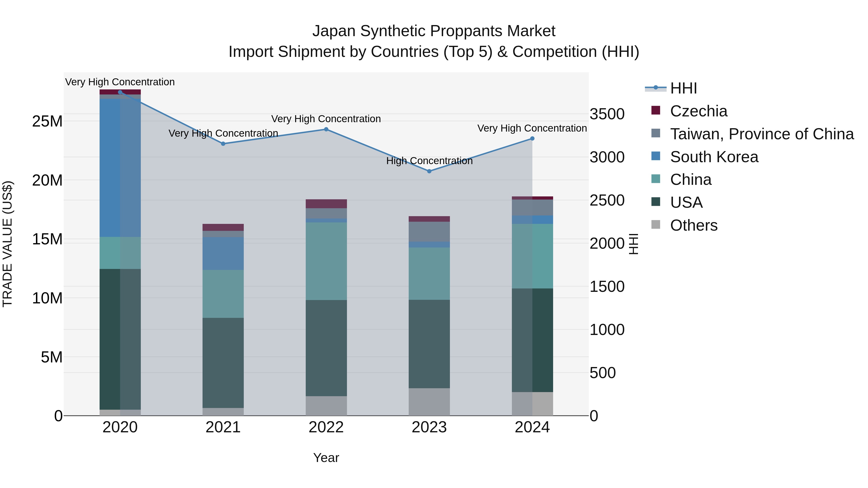Click the Taiwan segment of 2024 bar
The height and width of the screenshot is (488, 868).
point(532,207)
